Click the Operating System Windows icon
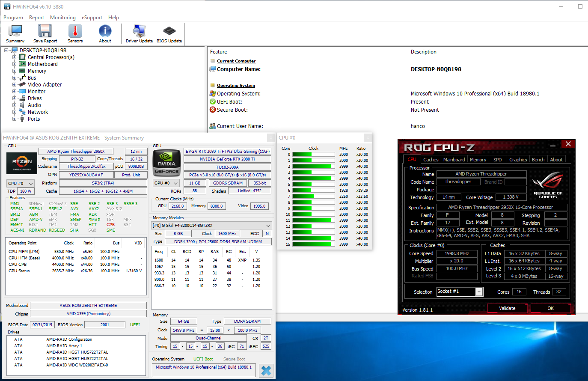The image size is (588, 381). 213,93
